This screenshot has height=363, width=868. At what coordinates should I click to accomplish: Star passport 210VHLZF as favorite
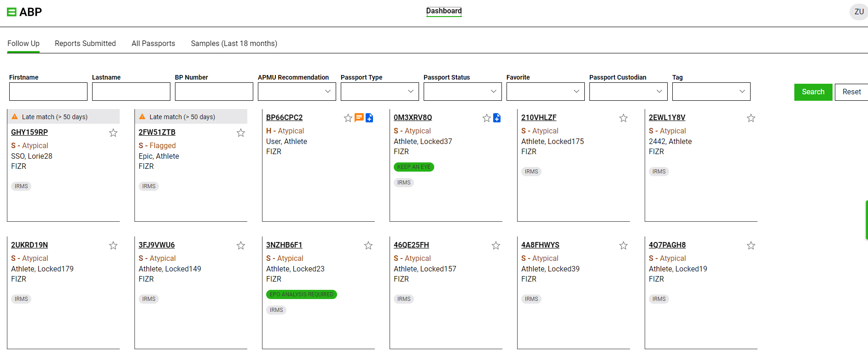point(623,118)
